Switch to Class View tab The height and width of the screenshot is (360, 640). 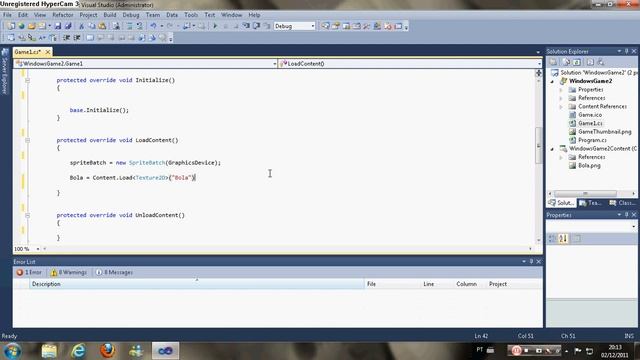point(622,203)
